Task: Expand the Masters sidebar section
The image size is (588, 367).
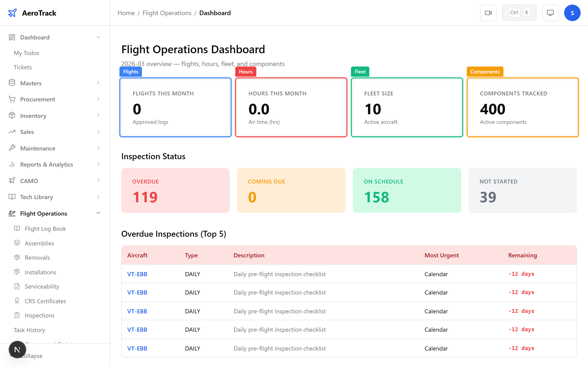Action: click(x=98, y=83)
